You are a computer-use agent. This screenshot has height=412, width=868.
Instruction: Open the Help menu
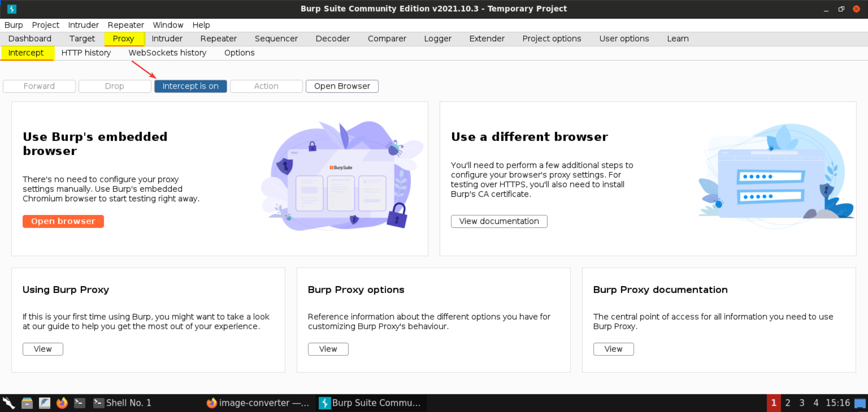201,25
